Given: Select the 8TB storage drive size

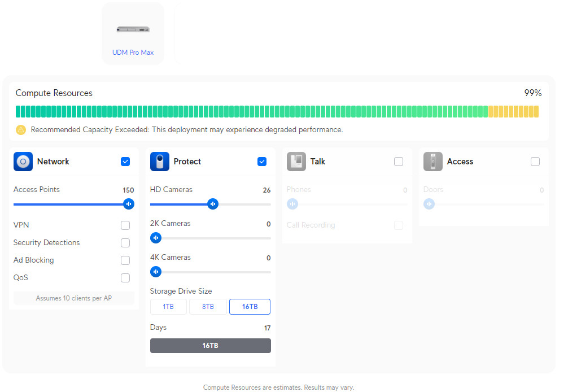Looking at the screenshot, I should 208,307.
